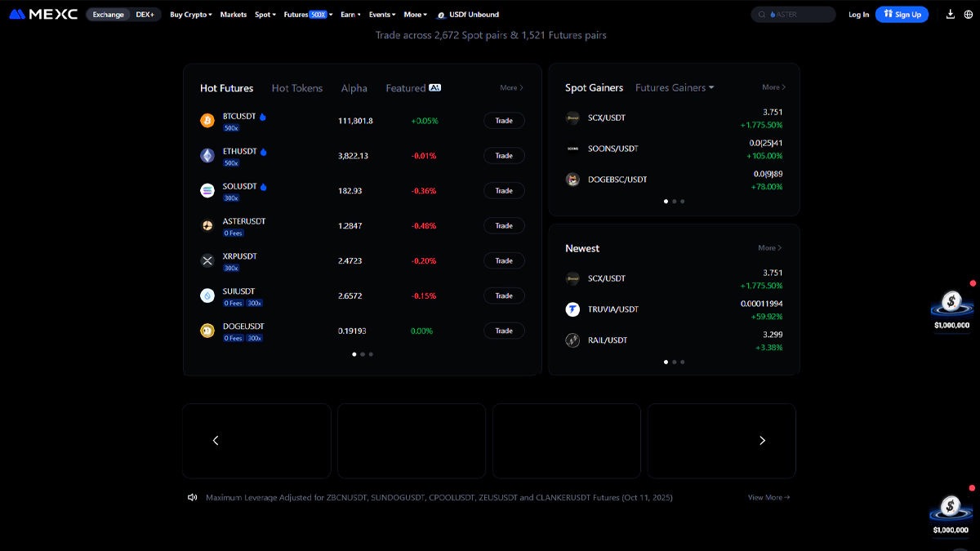This screenshot has width=980, height=551.
Task: Open the Markets menu item
Action: 233,15
